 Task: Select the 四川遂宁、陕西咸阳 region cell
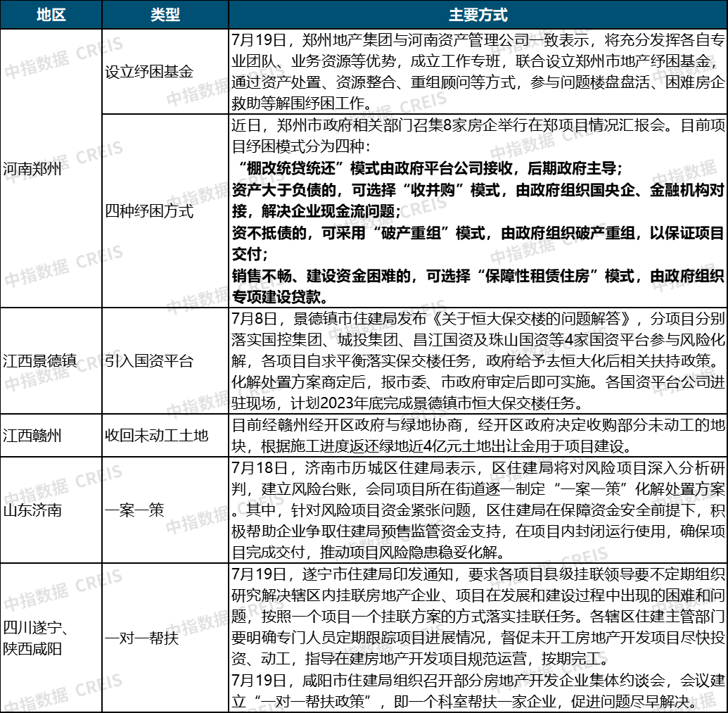(51, 638)
